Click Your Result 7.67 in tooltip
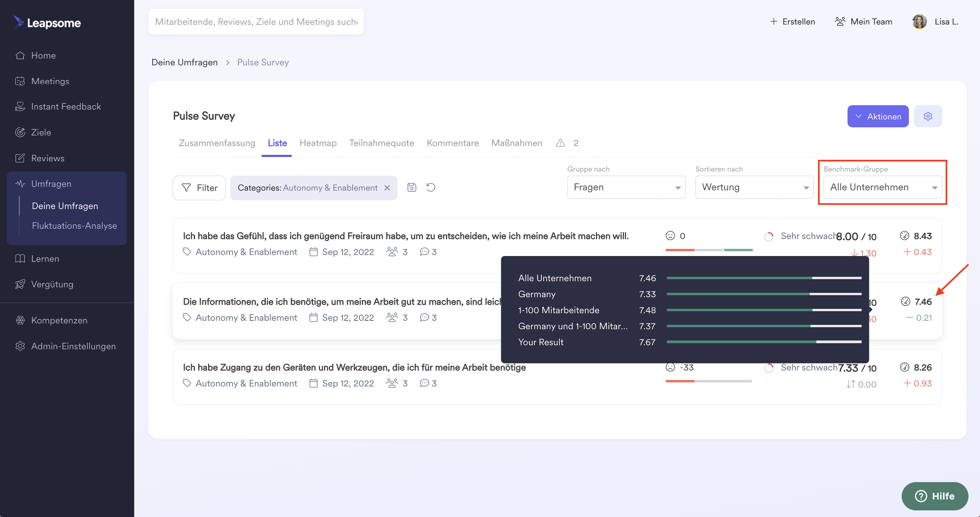980x517 pixels. (587, 342)
